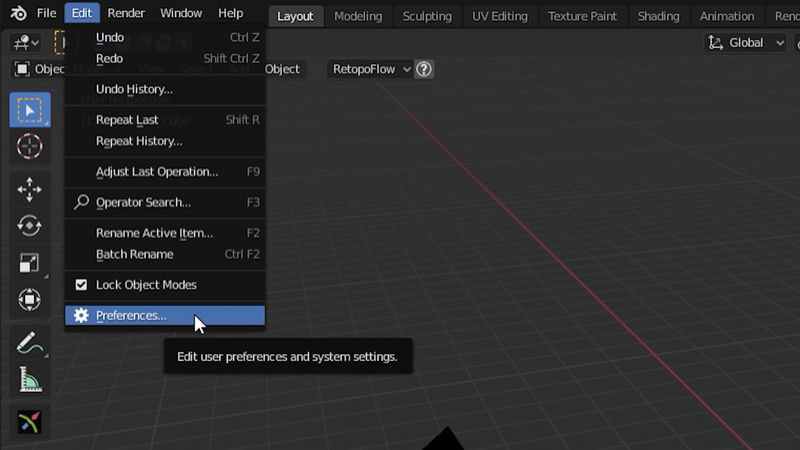The width and height of the screenshot is (800, 450).
Task: Expand the RetopoFlow dropdown menu
Action: [x=370, y=69]
